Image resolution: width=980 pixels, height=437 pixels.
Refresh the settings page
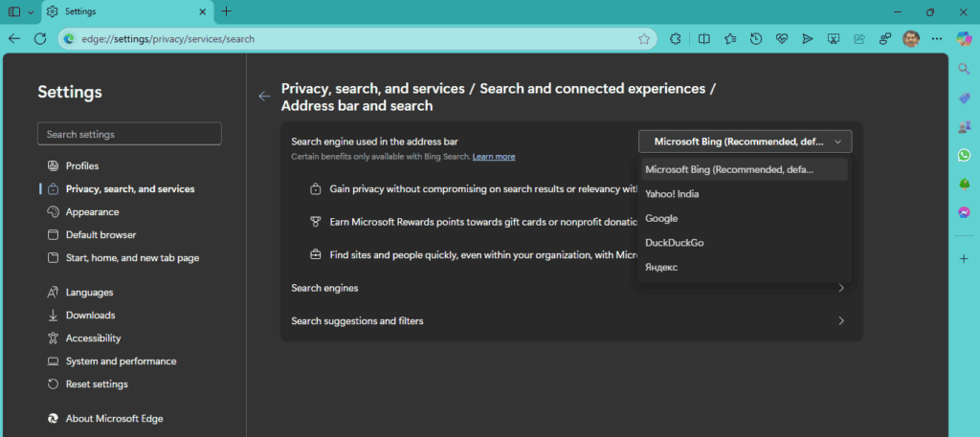point(40,38)
